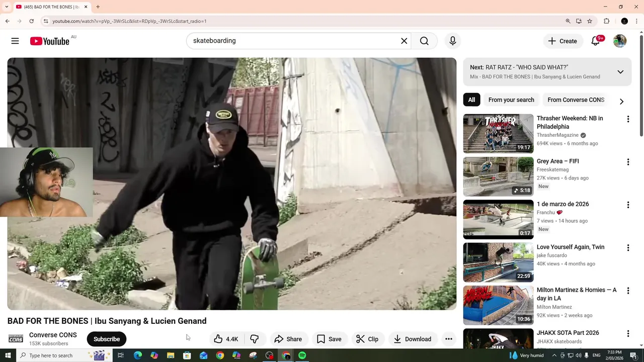644x362 pixels.
Task: Close the BAD FOR THE BONES tab
Action: [x=86, y=7]
